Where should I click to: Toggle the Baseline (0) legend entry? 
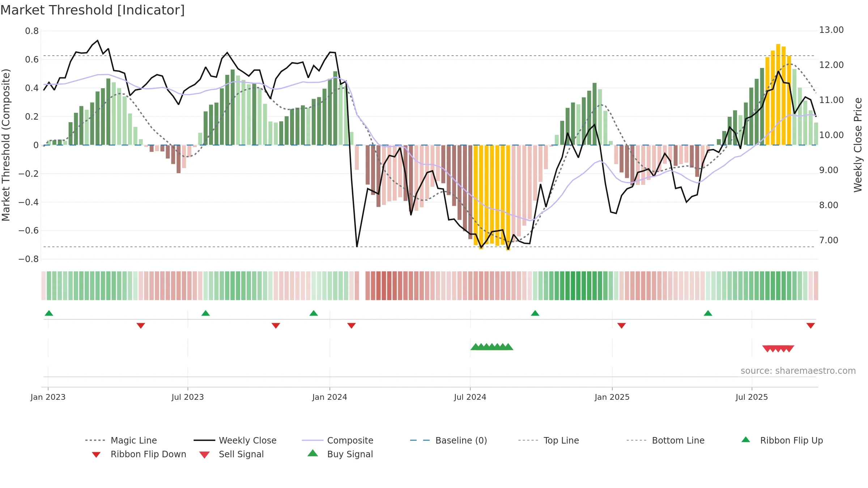coord(448,440)
